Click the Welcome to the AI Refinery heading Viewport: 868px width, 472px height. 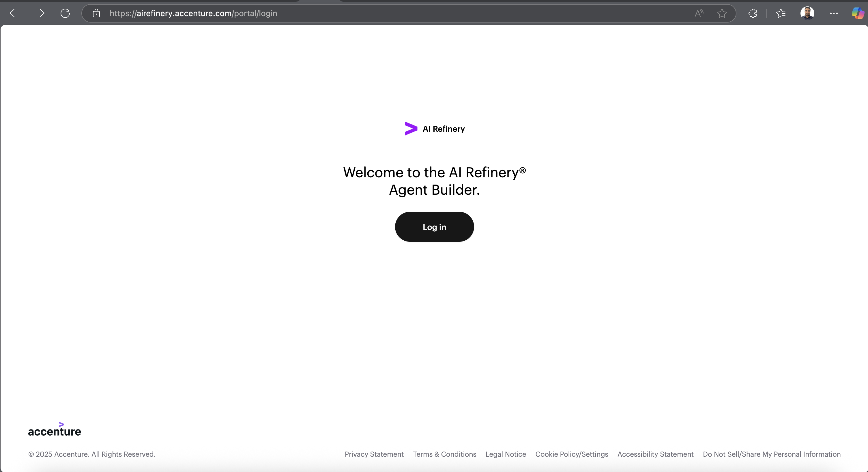pyautogui.click(x=434, y=181)
